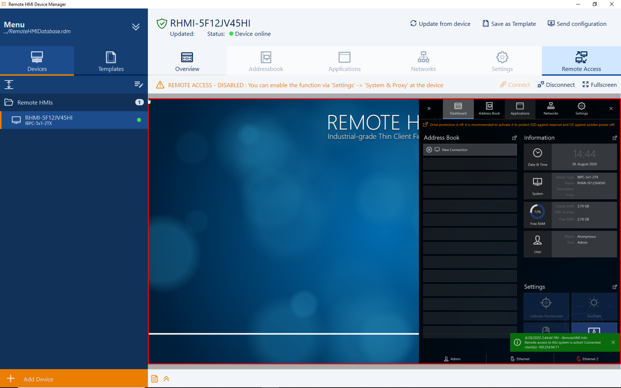Click the 14:44 time display
The width and height of the screenshot is (621, 388).
pos(584,154)
